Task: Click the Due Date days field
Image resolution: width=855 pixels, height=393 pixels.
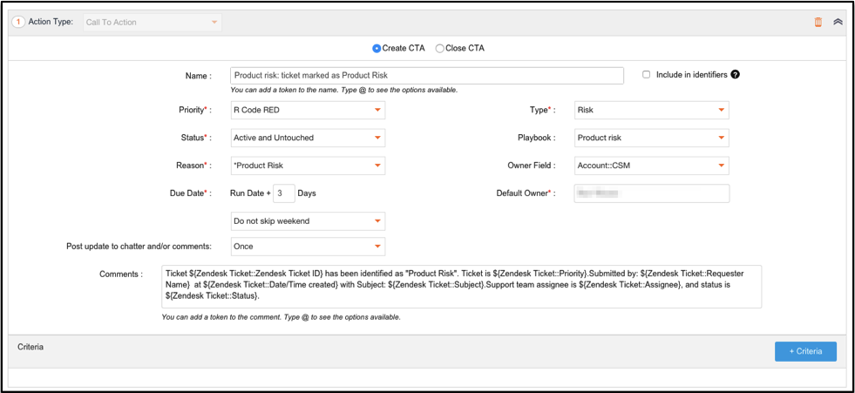Action: 284,194
